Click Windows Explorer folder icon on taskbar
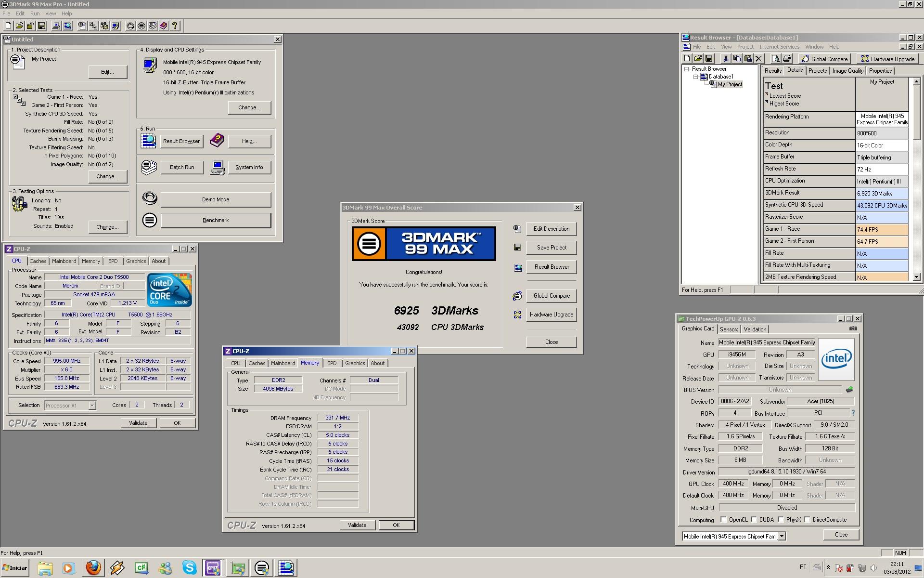This screenshot has width=924, height=578. coord(45,568)
